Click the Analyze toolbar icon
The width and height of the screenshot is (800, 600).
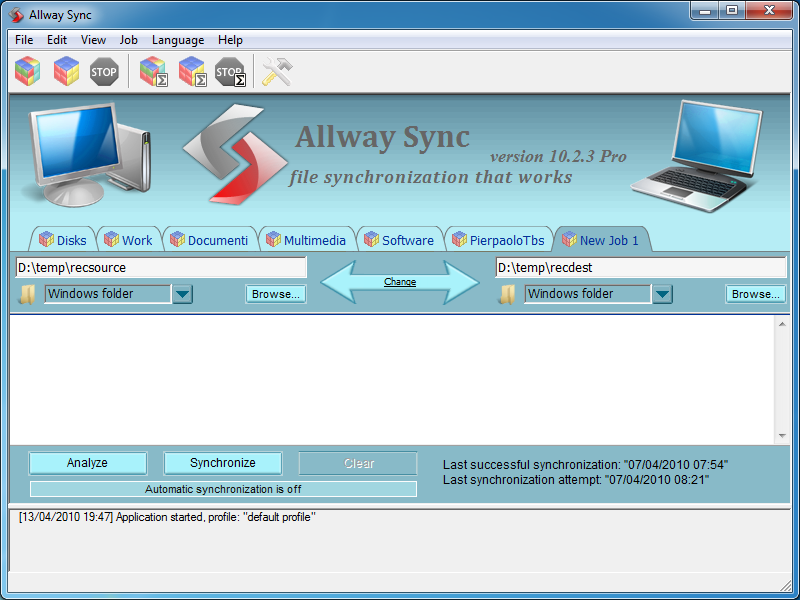[x=27, y=71]
